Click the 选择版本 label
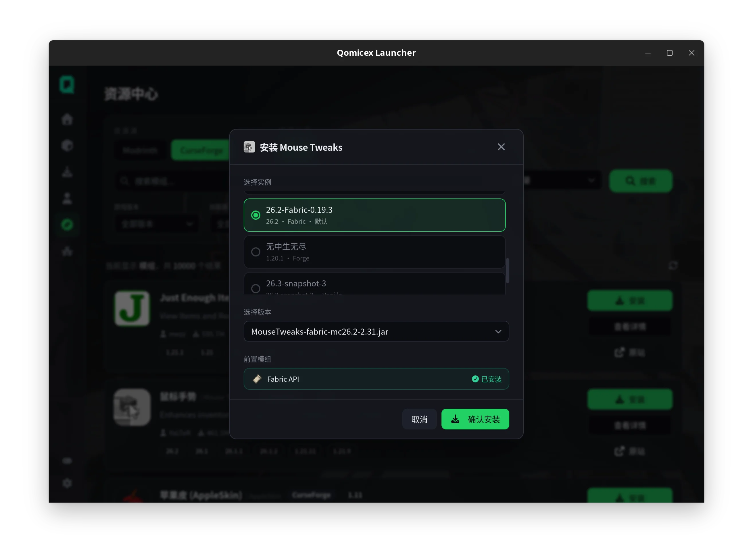 point(258,312)
